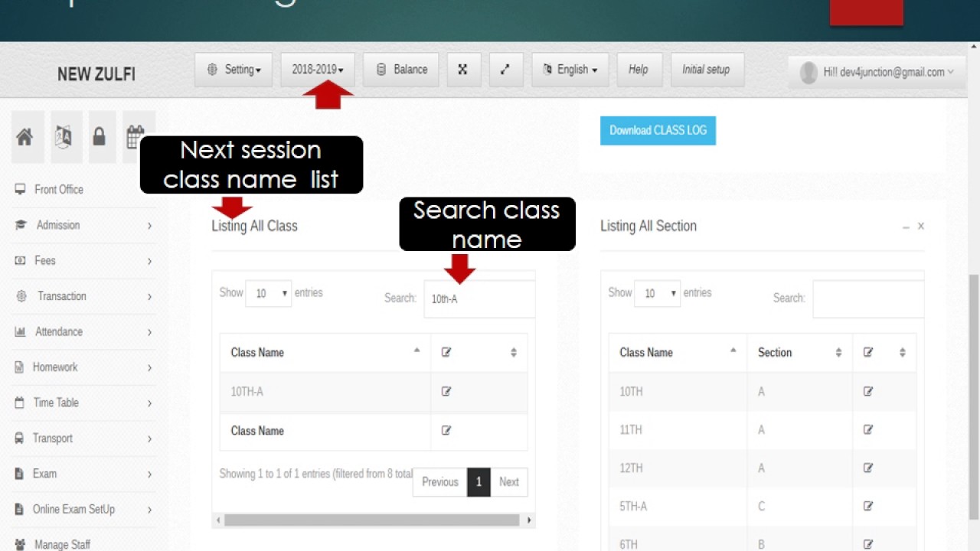Select the 12TH cell in section list
This screenshot has width=980, height=551.
tap(678, 468)
